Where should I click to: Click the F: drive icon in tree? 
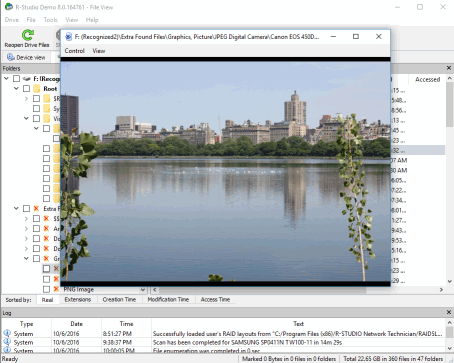click(26, 79)
